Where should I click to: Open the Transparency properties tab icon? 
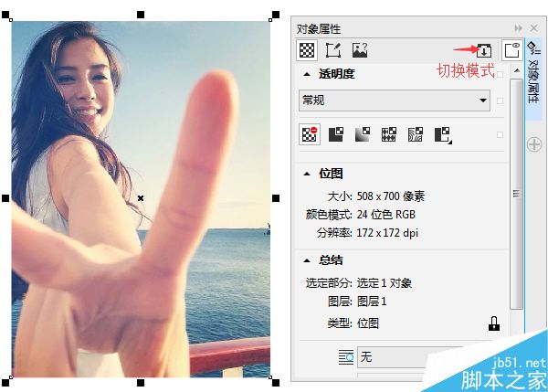[307, 50]
